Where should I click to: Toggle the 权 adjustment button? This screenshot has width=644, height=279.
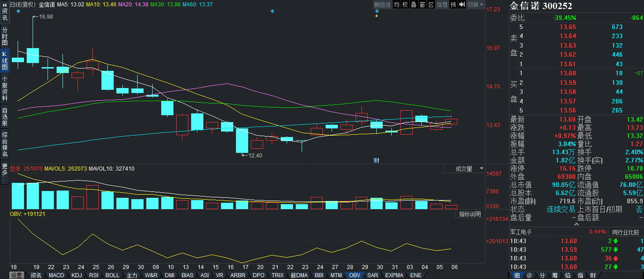coord(405,5)
